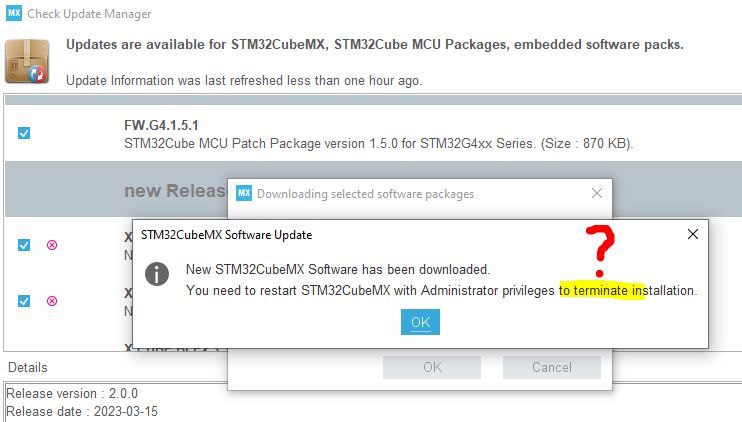Close the Downloading selected software packages dialog
This screenshot has width=742, height=422.
point(597,194)
